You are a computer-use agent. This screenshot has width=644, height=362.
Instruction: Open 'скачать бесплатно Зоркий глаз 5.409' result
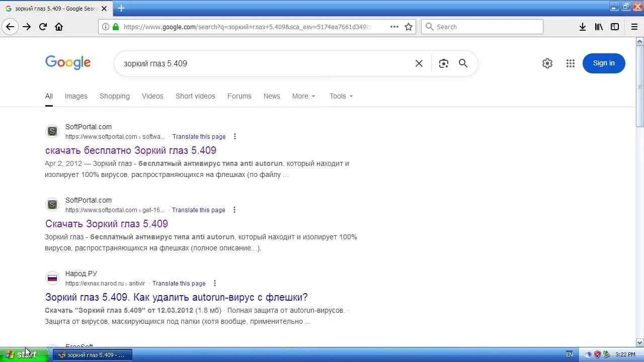131,150
